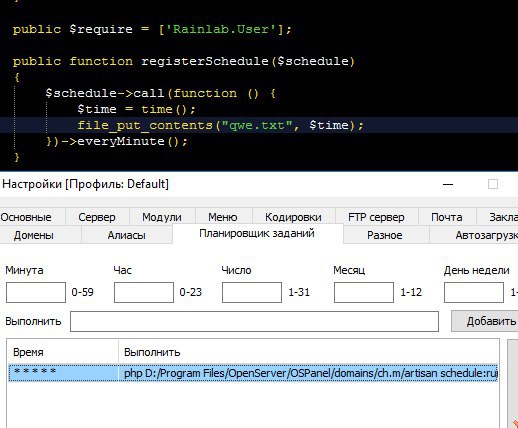The height and width of the screenshot is (428, 518).
Task: Select the Планировщик заданий tab
Action: pyautogui.click(x=257, y=233)
